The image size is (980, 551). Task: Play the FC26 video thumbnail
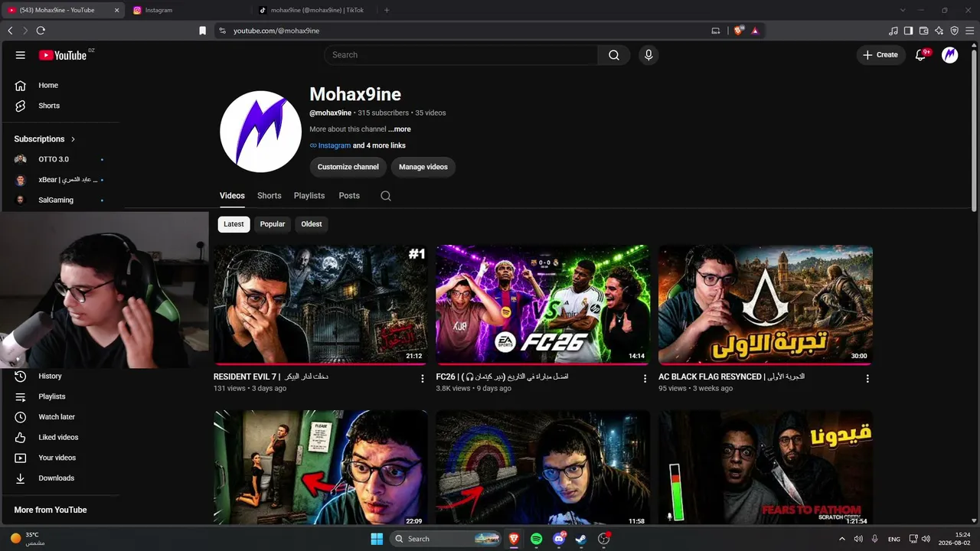(543, 305)
